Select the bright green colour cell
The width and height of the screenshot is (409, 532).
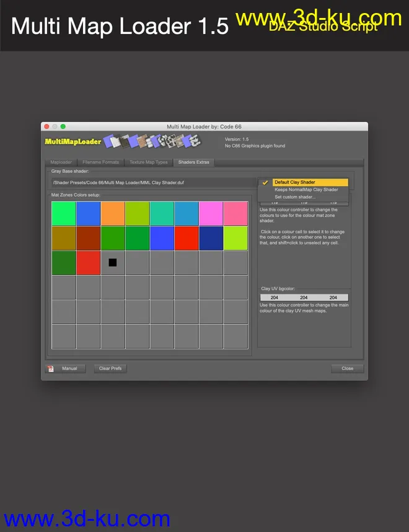[64, 213]
